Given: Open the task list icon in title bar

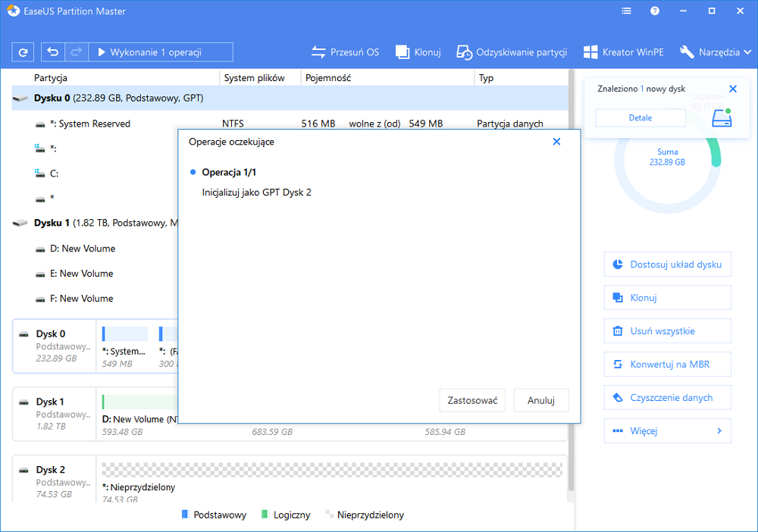Looking at the screenshot, I should click(626, 11).
